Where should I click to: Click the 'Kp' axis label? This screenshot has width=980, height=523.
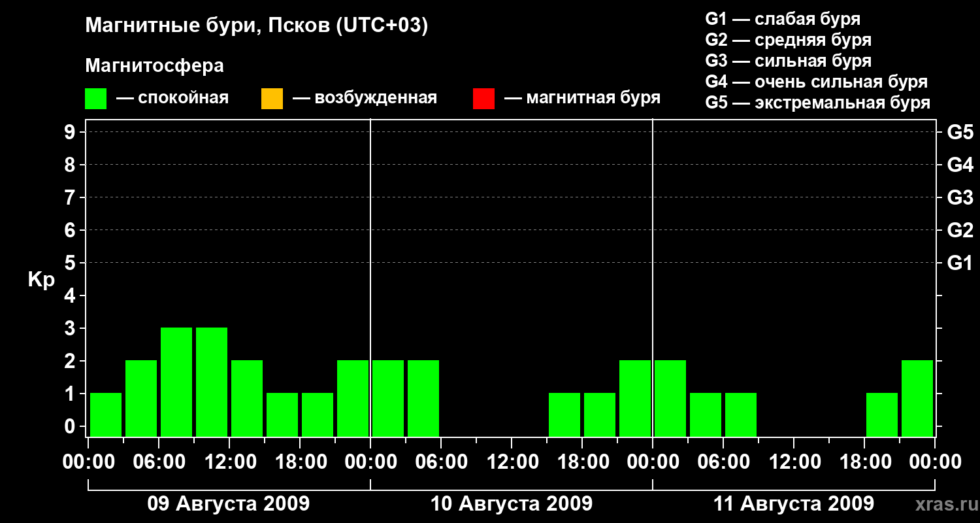point(41,280)
